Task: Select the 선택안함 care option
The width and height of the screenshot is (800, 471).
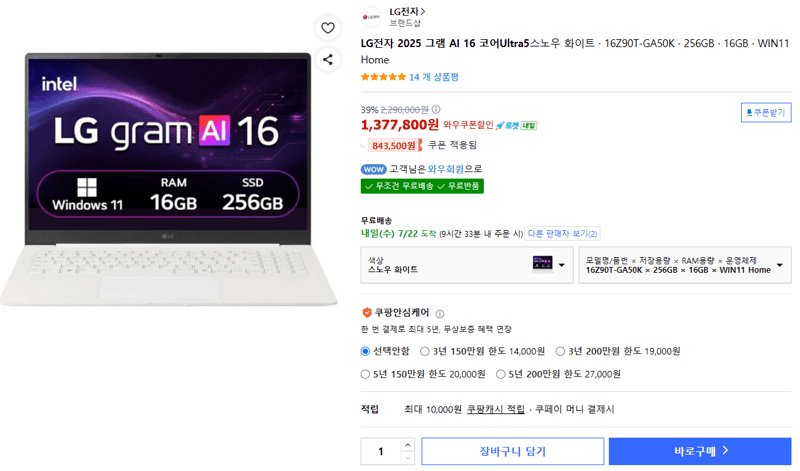Action: pyautogui.click(x=365, y=351)
